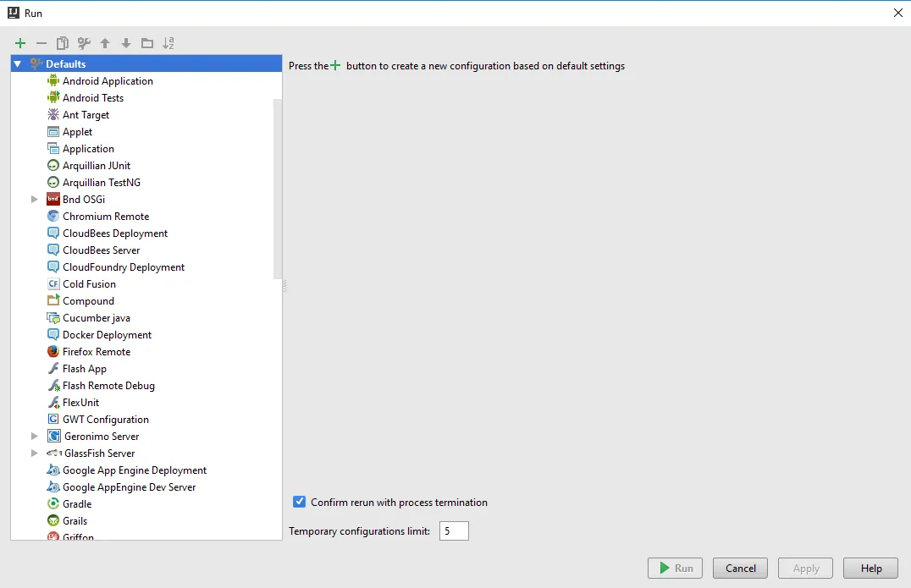The image size is (911, 588).
Task: Select the Arquillian JUnit icon
Action: (53, 166)
